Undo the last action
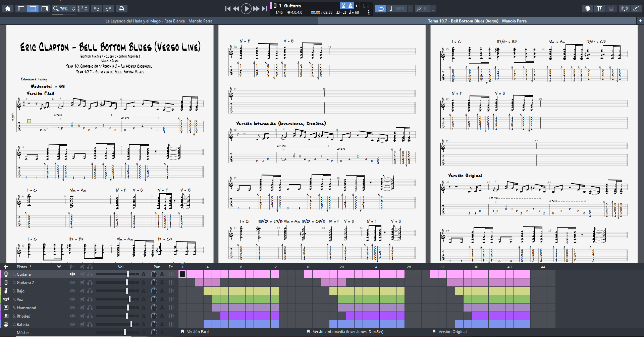Screen dimensions: 644x337 tap(97, 9)
